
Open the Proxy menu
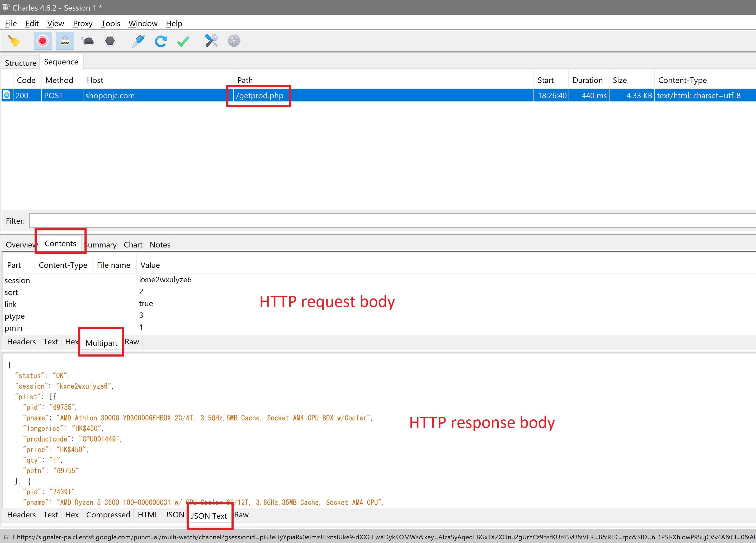83,23
